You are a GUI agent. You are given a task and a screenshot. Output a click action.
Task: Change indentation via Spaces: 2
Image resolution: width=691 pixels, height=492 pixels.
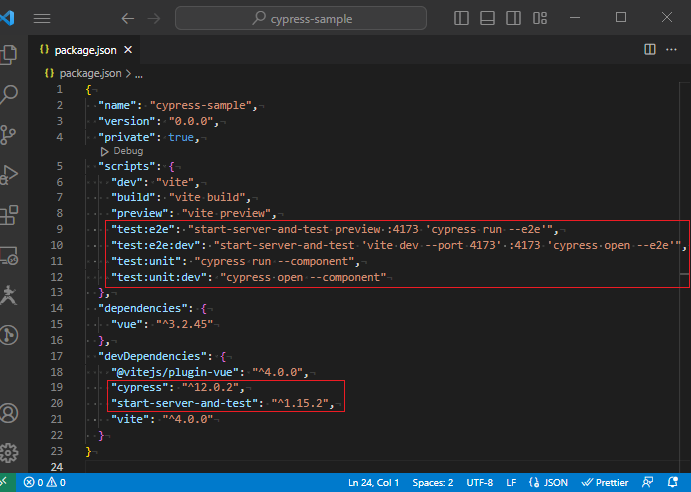(x=432, y=483)
